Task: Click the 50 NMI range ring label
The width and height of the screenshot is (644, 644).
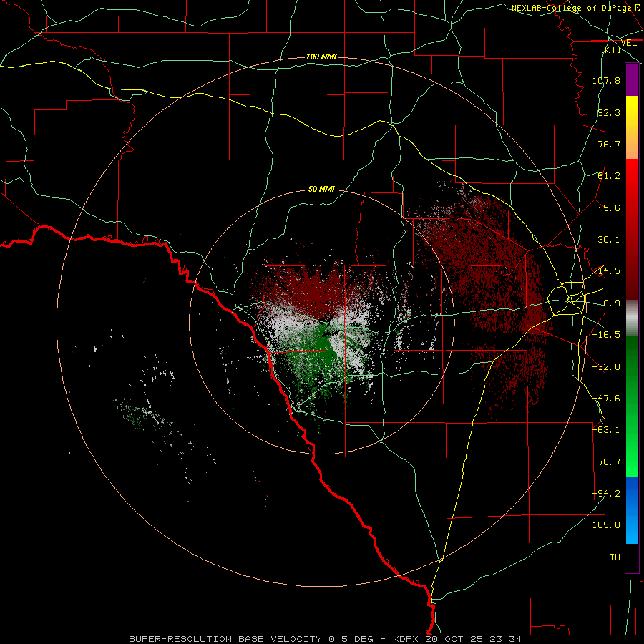Action: point(321,189)
